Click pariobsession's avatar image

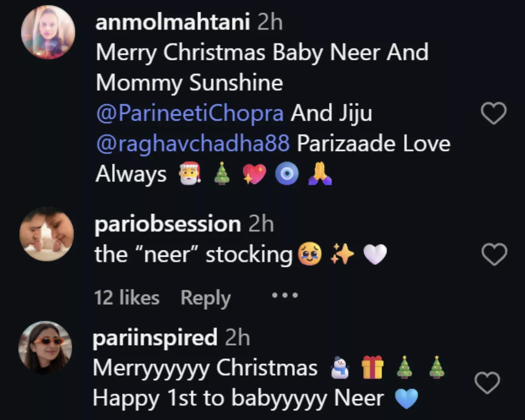tap(47, 234)
